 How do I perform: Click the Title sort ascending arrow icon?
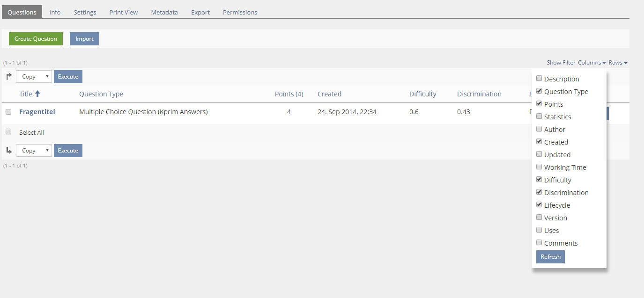(37, 94)
